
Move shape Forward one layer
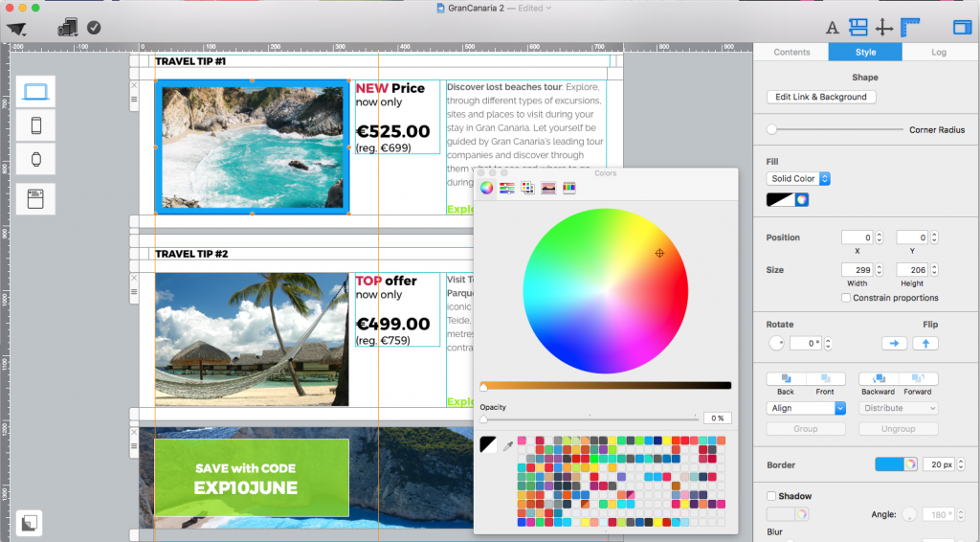918,379
